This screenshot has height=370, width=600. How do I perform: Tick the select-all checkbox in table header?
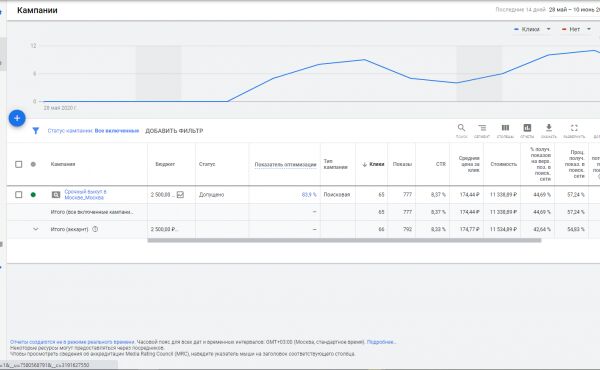click(18, 164)
